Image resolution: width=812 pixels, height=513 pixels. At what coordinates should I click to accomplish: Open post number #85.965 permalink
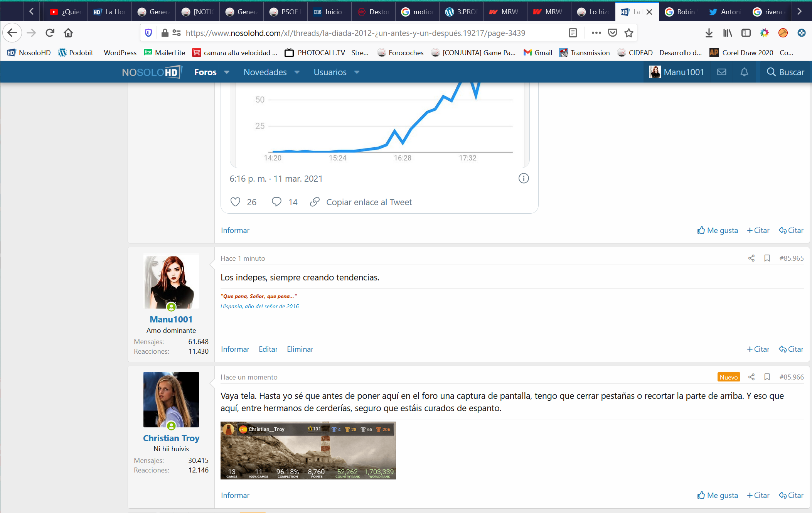(791, 258)
